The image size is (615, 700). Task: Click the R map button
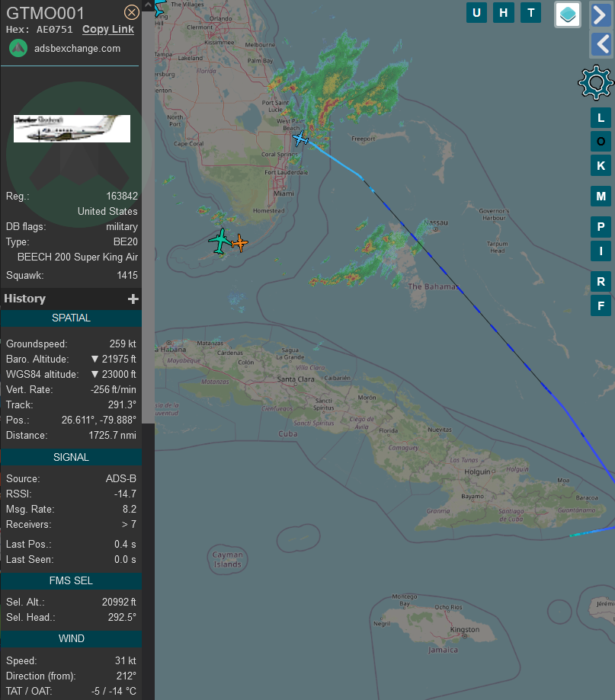pos(601,281)
